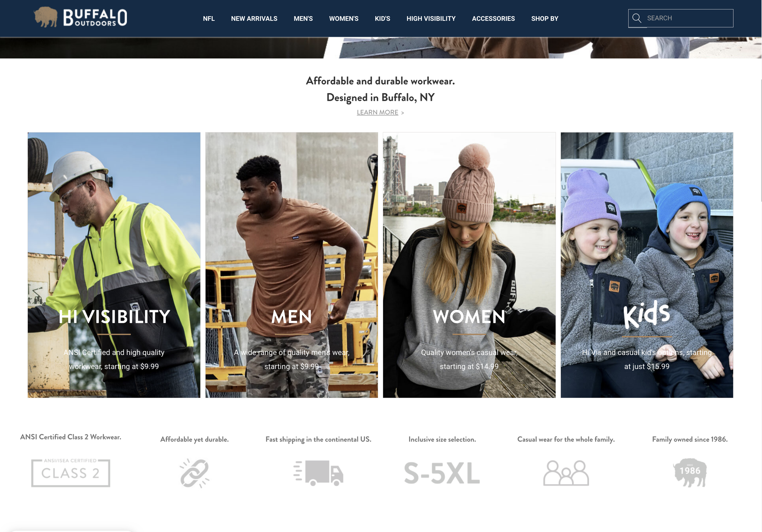Expand the Women's navigation dropdown
Image resolution: width=762 pixels, height=532 pixels.
[344, 19]
